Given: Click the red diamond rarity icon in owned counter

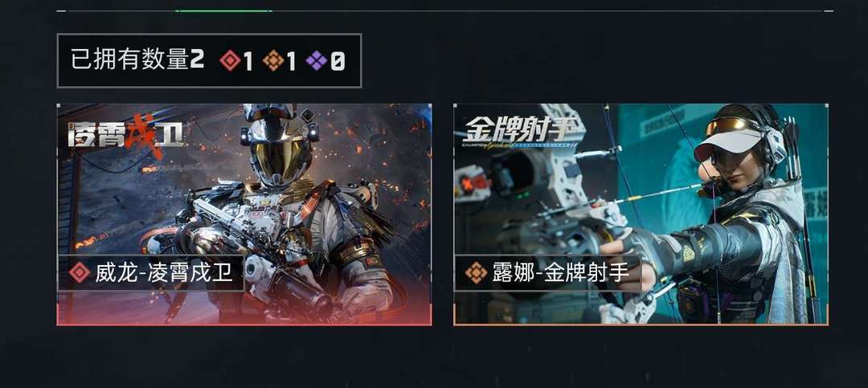Looking at the screenshot, I should (x=230, y=60).
